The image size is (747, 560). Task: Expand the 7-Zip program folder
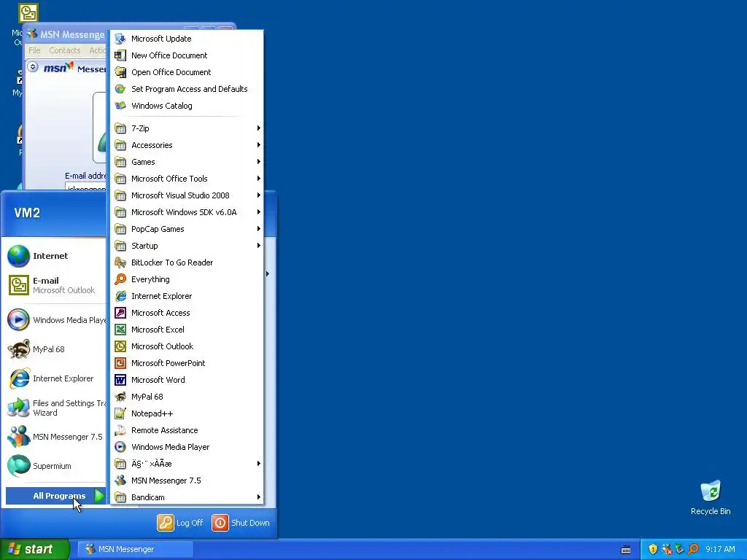coord(187,128)
